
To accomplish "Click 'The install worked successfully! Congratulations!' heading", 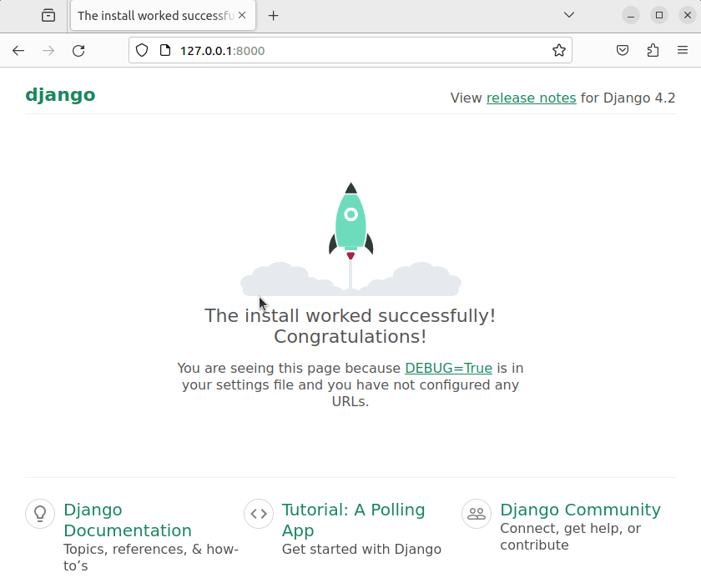I will tap(350, 326).
